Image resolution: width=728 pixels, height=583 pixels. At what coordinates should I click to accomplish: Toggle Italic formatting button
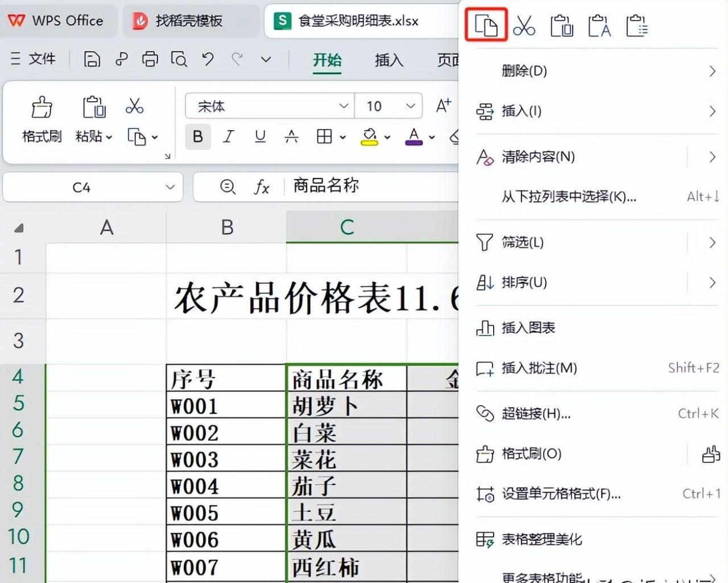[x=229, y=137]
